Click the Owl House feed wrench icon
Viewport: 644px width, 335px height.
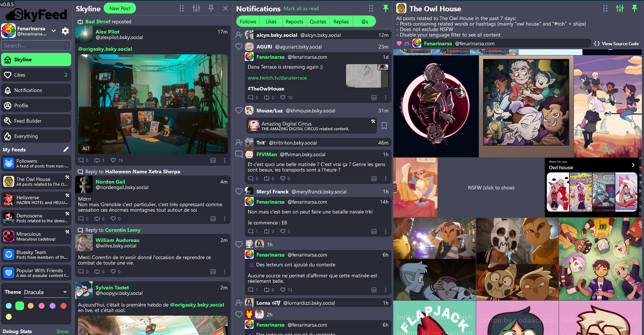[67, 177]
